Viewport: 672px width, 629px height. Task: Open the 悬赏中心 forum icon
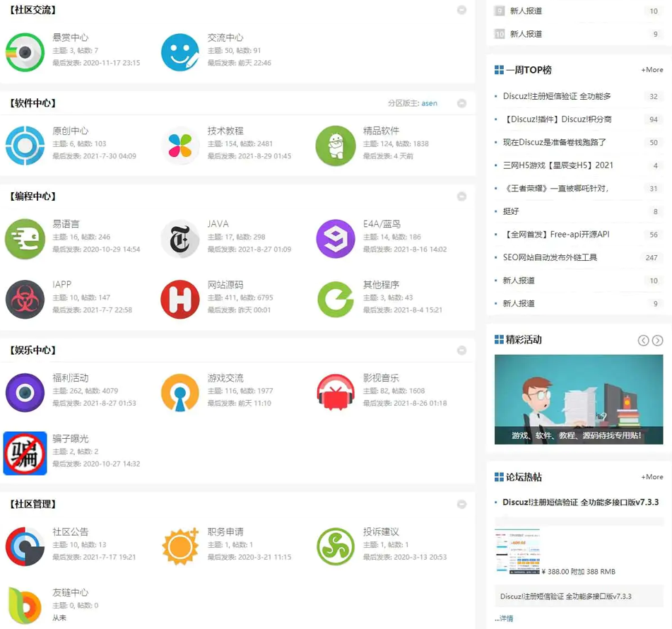(25, 52)
